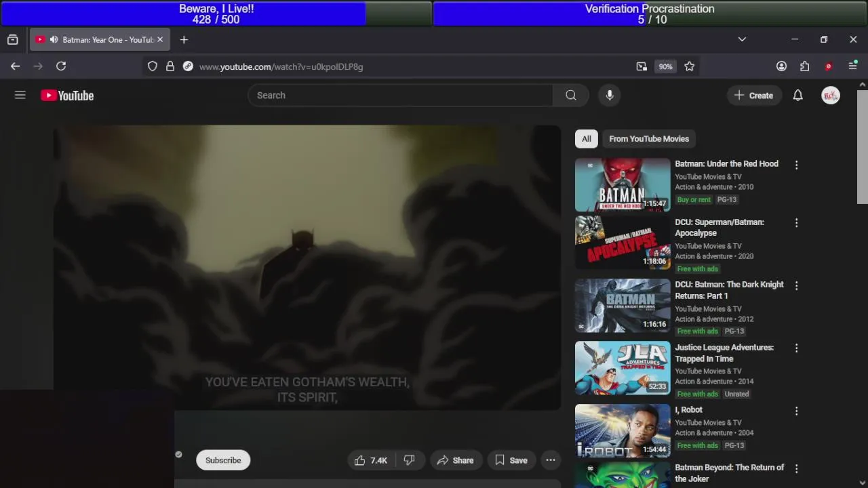Open the browser application menu
Image resolution: width=868 pixels, height=488 pixels.
(853, 66)
